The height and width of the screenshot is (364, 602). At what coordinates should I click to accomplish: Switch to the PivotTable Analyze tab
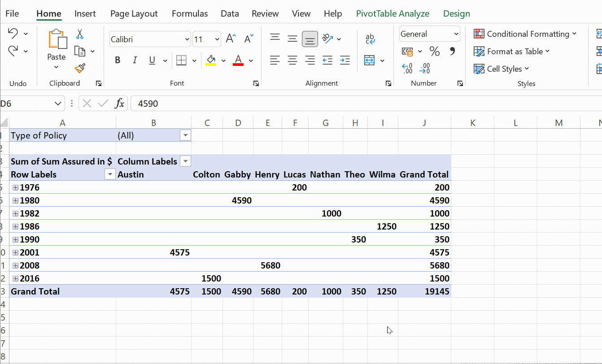(393, 13)
